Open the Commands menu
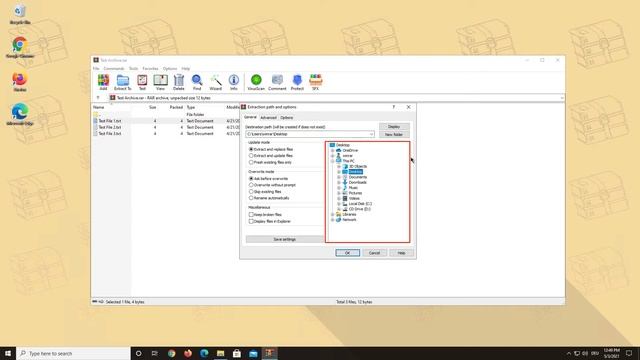 pyautogui.click(x=114, y=69)
